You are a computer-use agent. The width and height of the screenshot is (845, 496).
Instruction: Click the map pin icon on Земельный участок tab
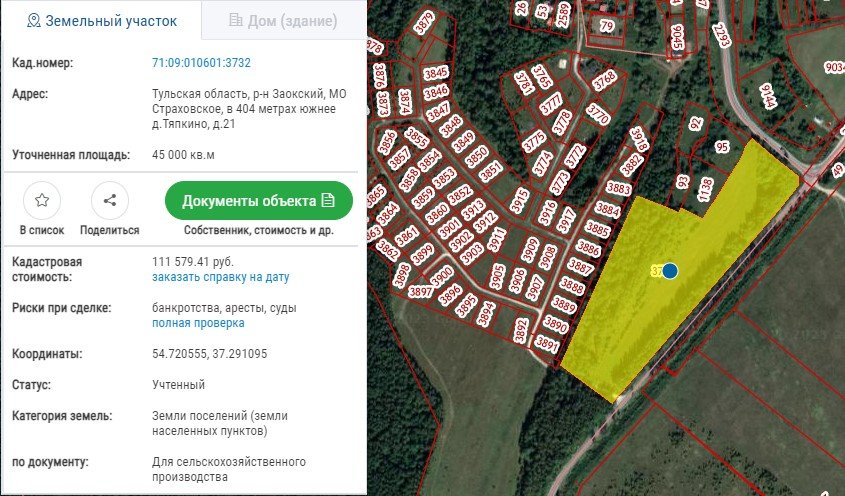click(33, 21)
